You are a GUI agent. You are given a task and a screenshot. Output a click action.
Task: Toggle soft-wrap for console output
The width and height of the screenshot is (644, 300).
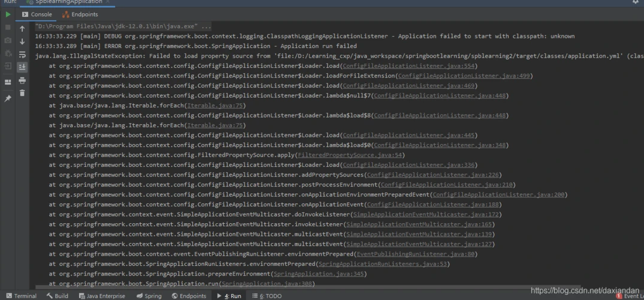pos(22,55)
